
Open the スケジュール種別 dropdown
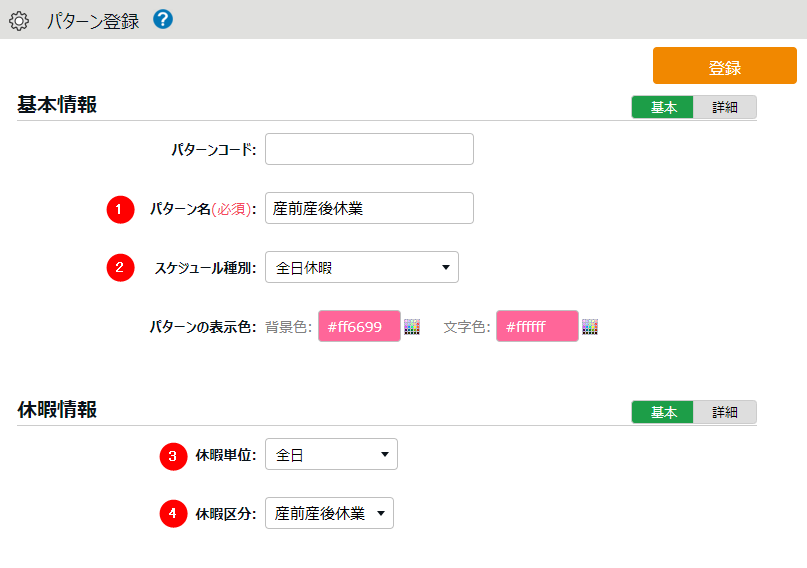(361, 267)
